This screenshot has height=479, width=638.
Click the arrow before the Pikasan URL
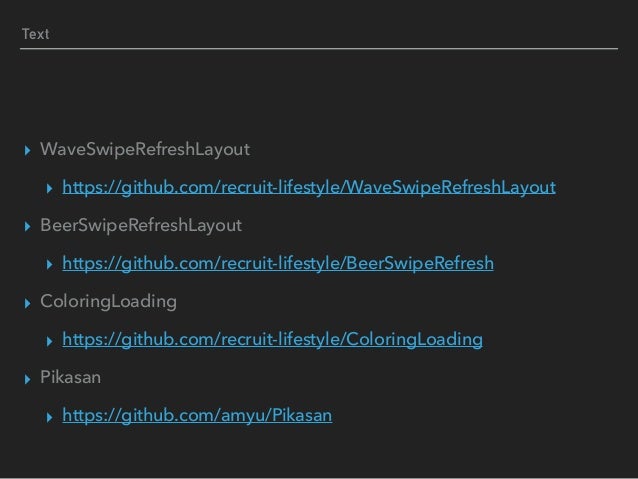[x=49, y=417]
